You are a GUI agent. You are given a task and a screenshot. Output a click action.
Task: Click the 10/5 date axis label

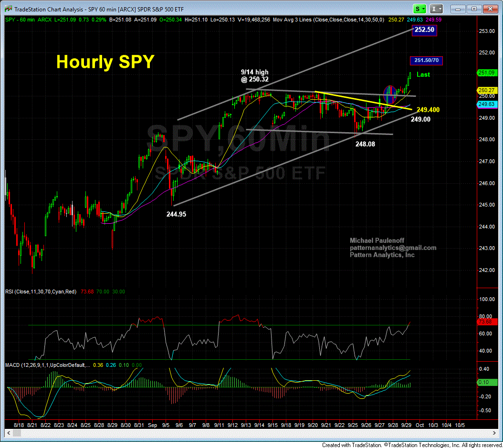[x=460, y=425]
